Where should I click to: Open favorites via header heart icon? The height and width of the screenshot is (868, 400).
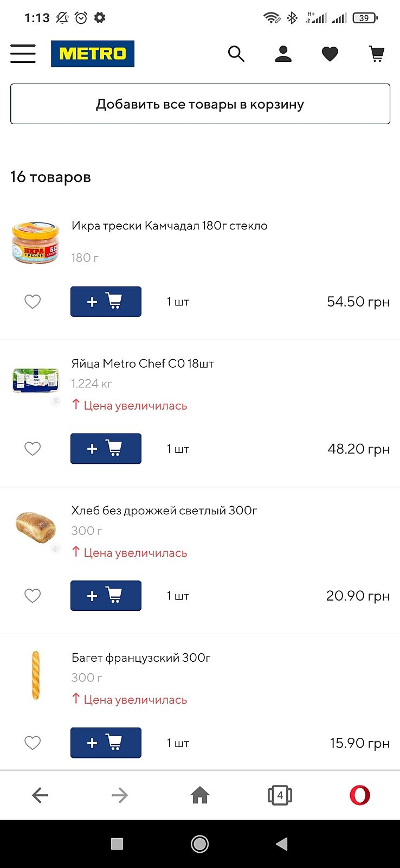[330, 54]
